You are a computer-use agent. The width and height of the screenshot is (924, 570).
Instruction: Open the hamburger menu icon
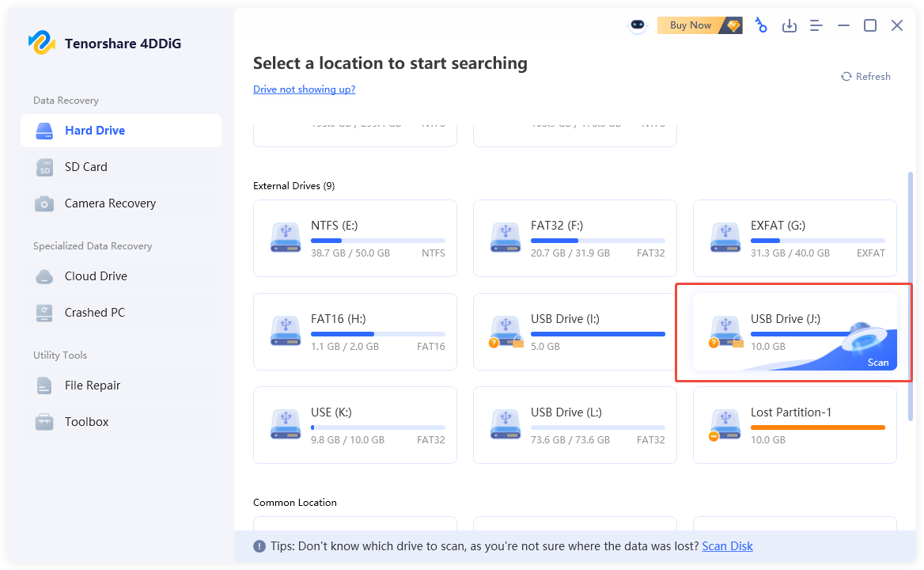pos(816,26)
